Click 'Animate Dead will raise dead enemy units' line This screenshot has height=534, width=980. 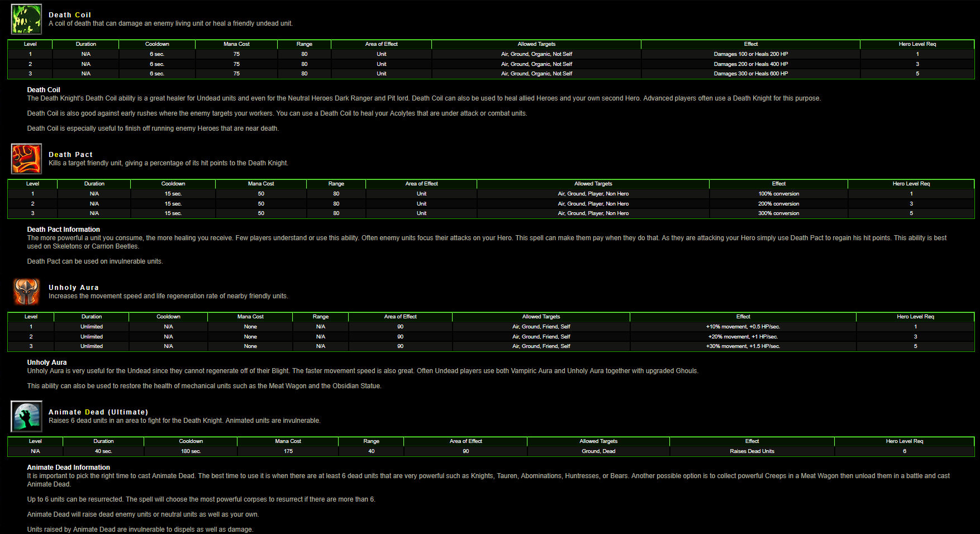143,514
